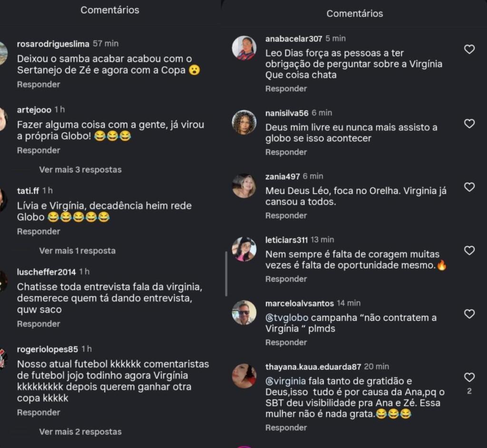The width and height of the screenshot is (487, 448).
Task: Tap the heart on nanisilva56's comment
Action: (469, 123)
